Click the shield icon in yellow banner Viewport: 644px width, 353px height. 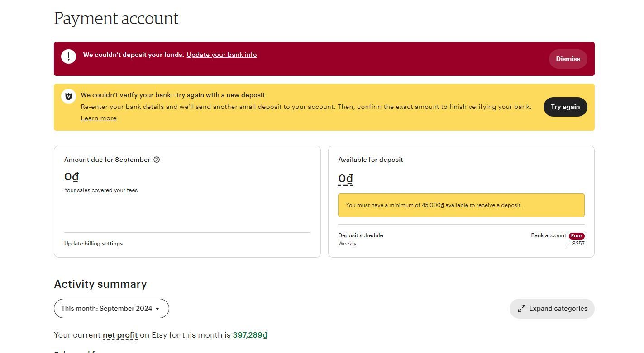(68, 96)
